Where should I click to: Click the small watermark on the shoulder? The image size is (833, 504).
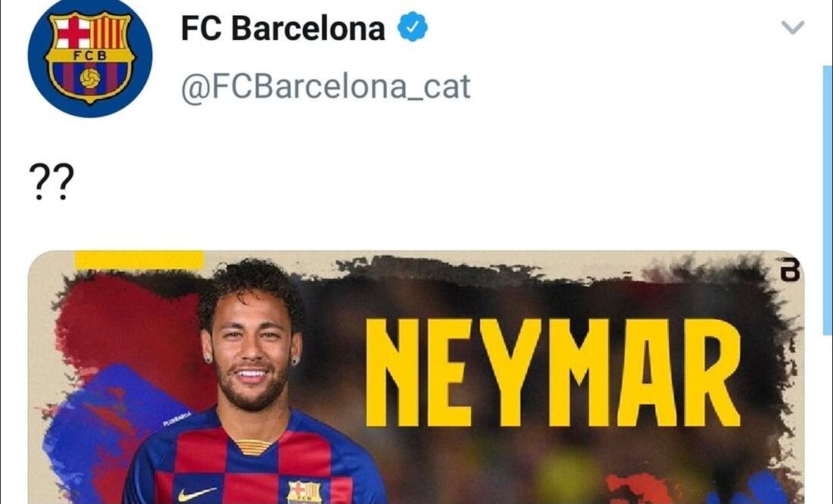[x=177, y=418]
